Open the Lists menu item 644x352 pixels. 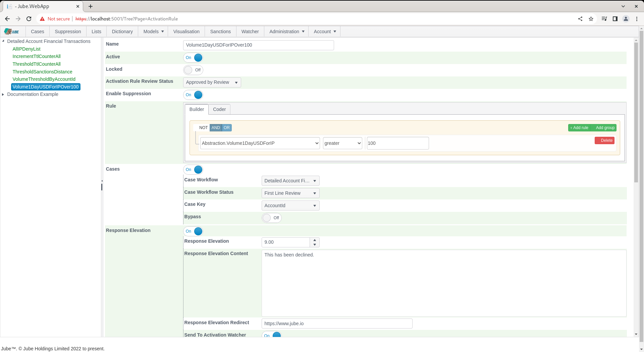click(x=96, y=32)
